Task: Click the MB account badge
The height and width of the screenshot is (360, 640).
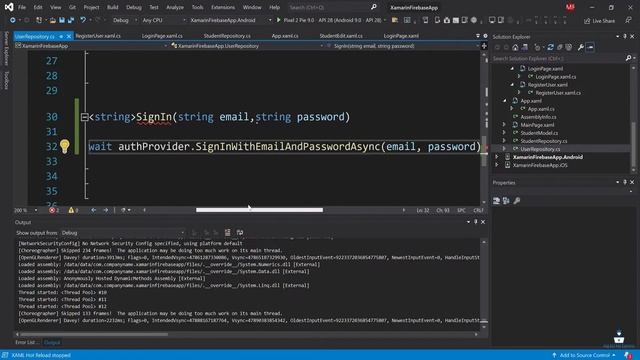Action: [x=570, y=7]
